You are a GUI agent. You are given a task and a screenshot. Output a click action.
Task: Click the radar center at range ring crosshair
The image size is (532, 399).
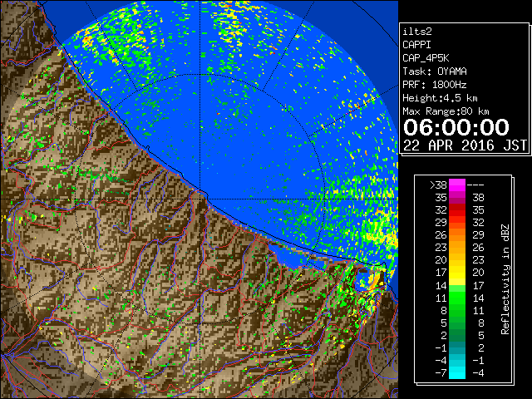click(x=200, y=199)
